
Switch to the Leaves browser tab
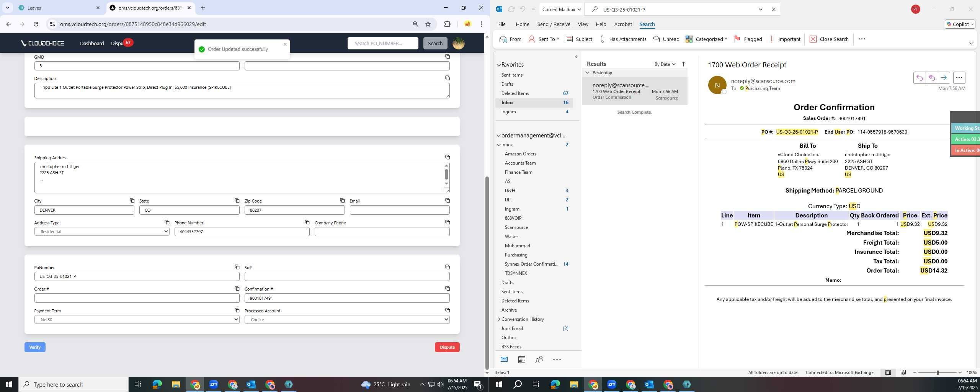pyautogui.click(x=59, y=8)
